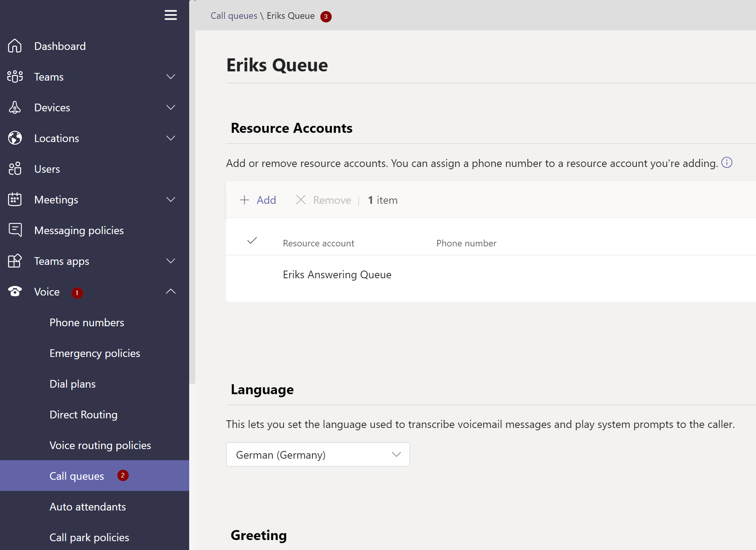756x550 pixels.
Task: Open Auto attendants menu item
Action: (x=87, y=507)
